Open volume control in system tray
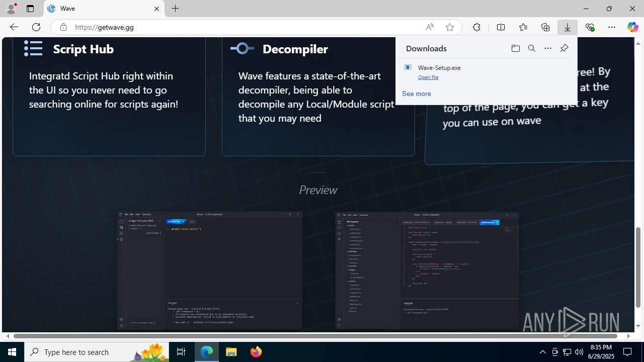 click(579, 352)
